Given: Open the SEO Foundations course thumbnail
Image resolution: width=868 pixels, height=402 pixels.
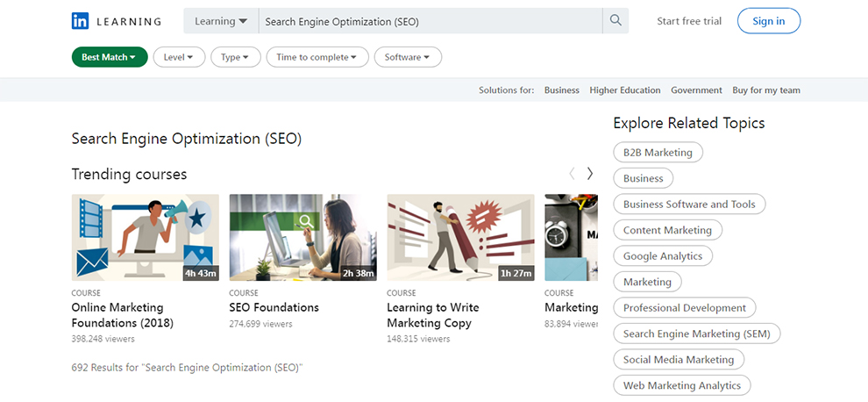Looking at the screenshot, I should point(302,237).
